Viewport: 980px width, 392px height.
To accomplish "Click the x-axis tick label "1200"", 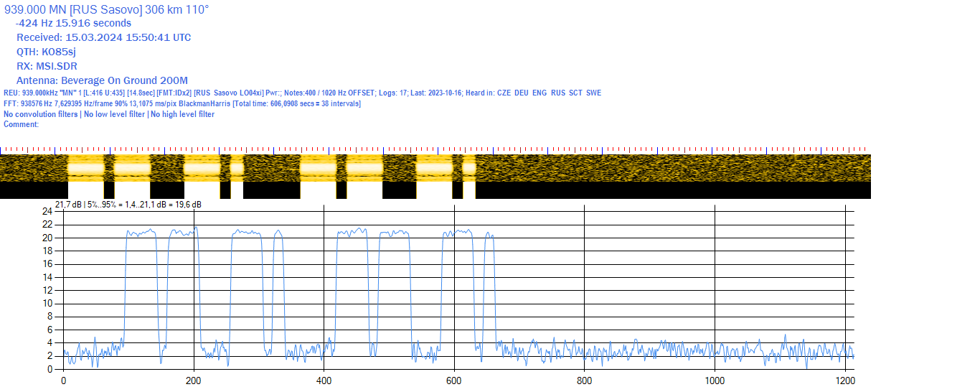I will pyautogui.click(x=845, y=381).
